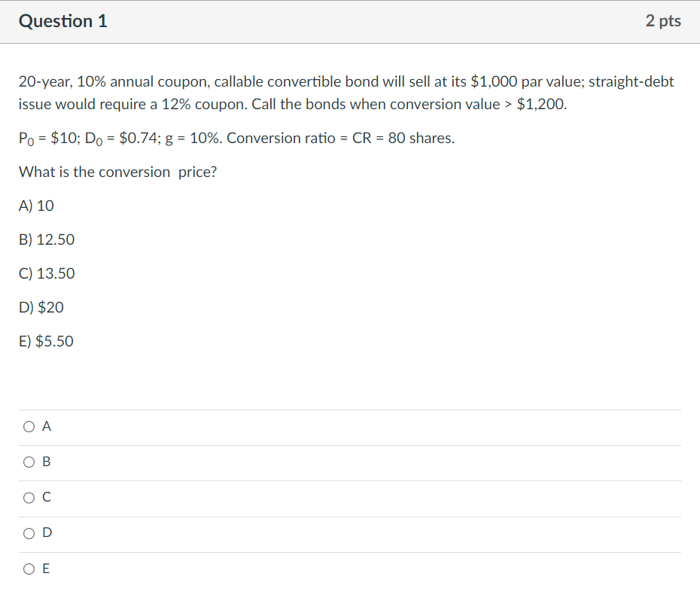The image size is (700, 604).
Task: Click the answer B option label
Action: [x=47, y=462]
